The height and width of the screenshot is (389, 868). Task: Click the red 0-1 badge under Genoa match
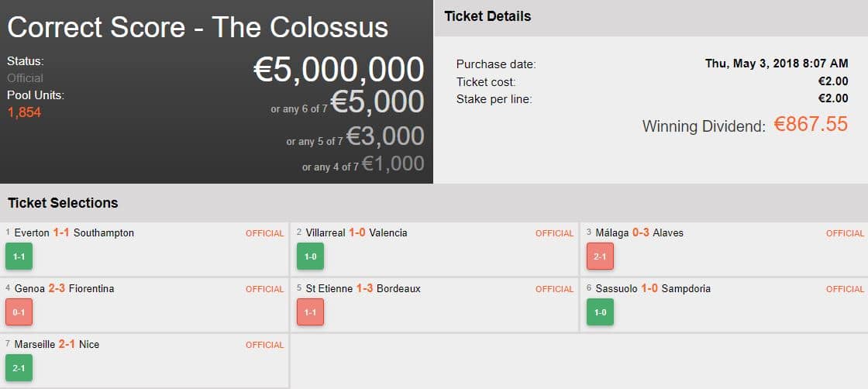[19, 312]
